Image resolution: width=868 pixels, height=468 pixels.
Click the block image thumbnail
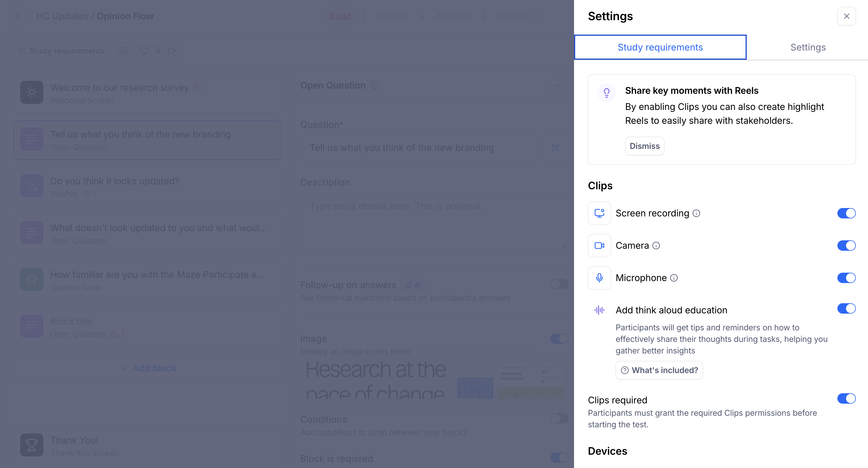tap(434, 379)
